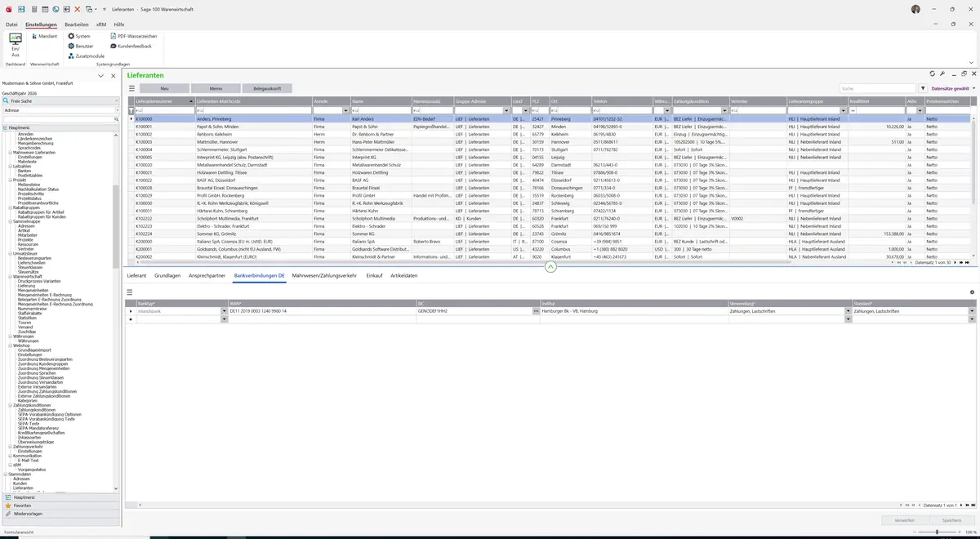
Task: Open the Adresse dropdown in navigation
Action: click(x=117, y=109)
